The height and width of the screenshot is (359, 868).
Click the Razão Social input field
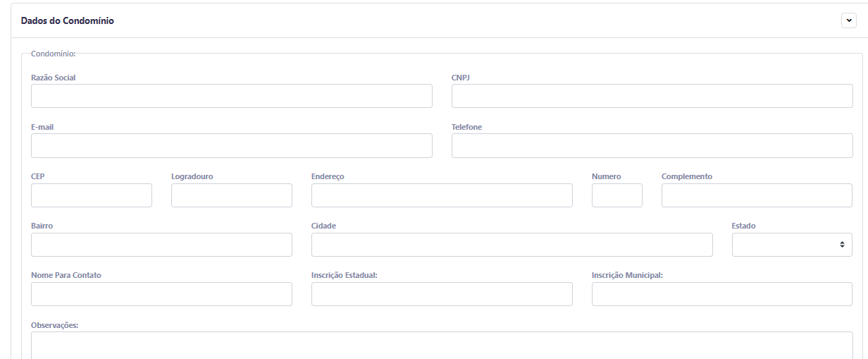tap(232, 96)
